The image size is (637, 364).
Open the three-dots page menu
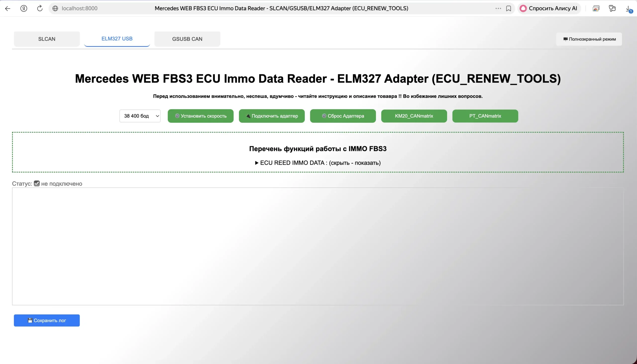tap(498, 8)
